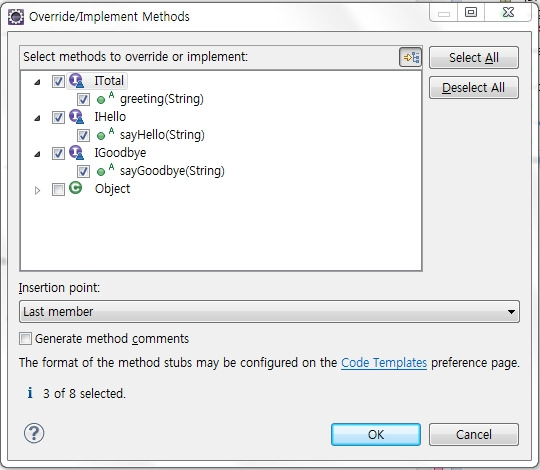Collapse the IGoodbye tree node
Screen dimensions: 540x470
click(37, 154)
